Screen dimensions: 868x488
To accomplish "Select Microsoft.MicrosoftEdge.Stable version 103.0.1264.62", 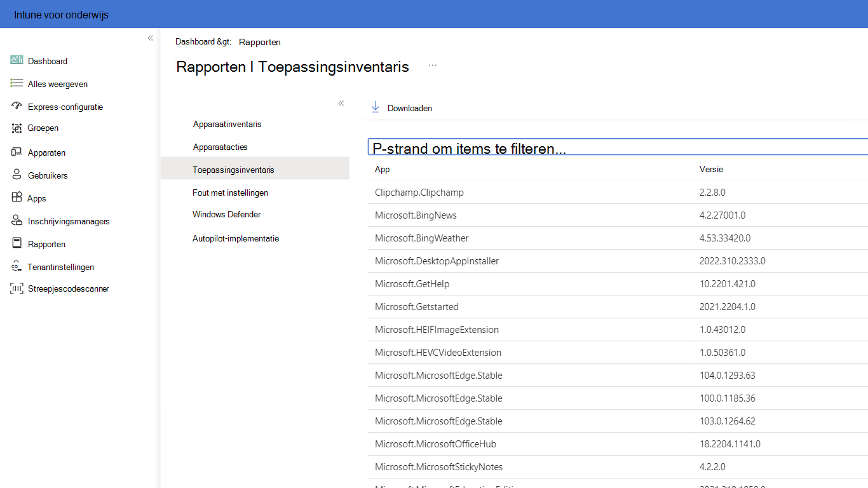I will tap(618, 421).
